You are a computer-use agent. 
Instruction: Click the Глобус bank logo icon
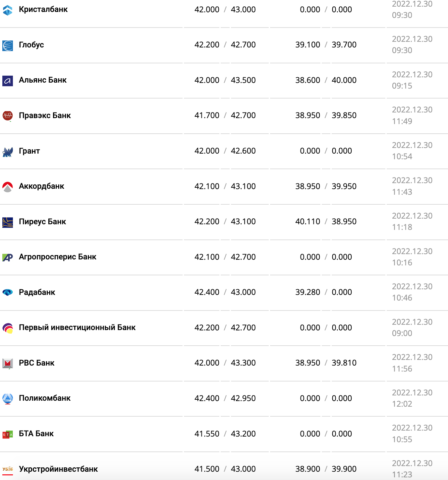coord(8,45)
